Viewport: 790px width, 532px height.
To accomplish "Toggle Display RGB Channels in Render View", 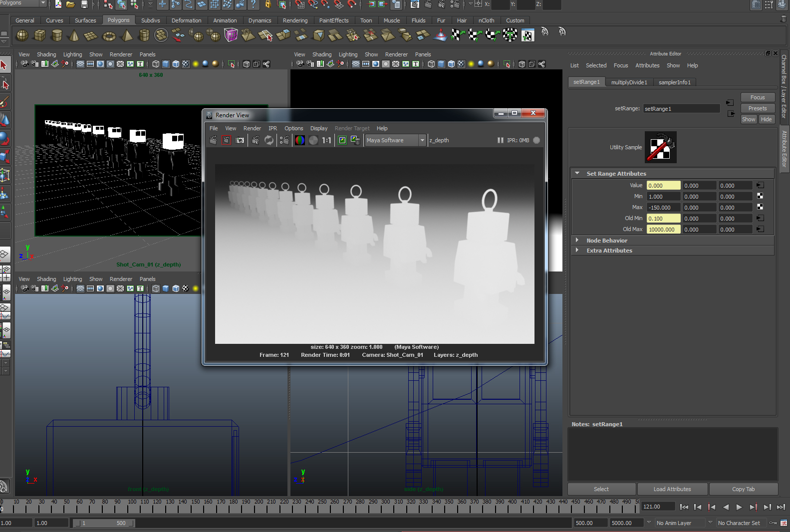I will click(x=299, y=140).
